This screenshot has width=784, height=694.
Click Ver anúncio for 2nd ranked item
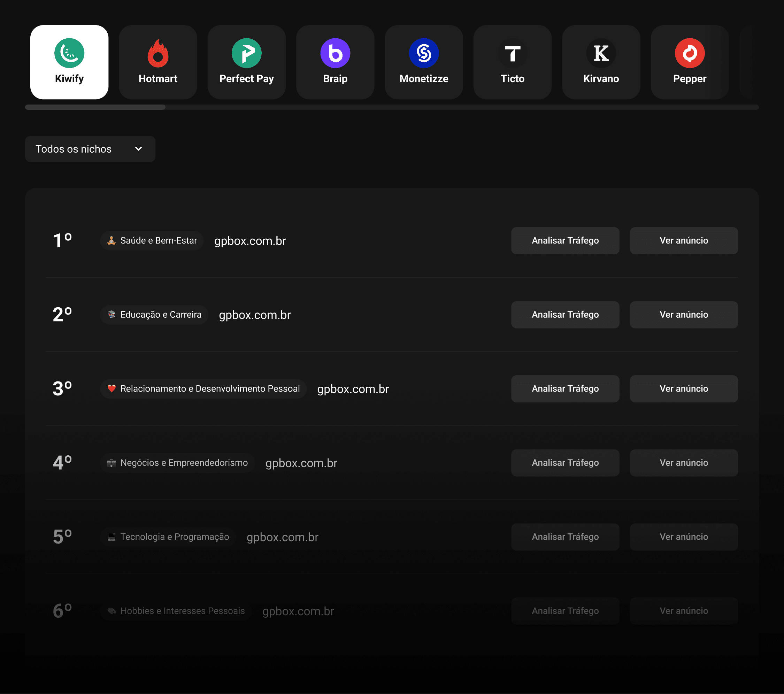pyautogui.click(x=683, y=314)
